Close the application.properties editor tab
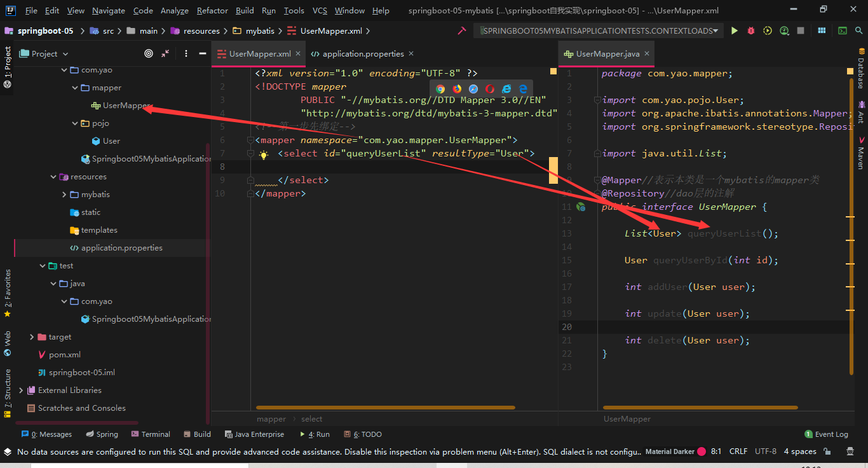This screenshot has height=468, width=868. tap(411, 54)
